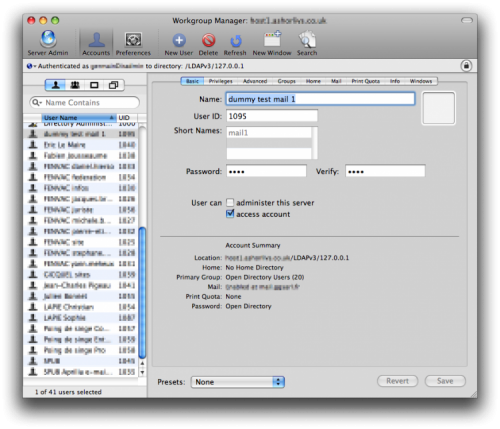Screen dimensions: 500x429
Task: Click the window toolbar toggle pill
Action: [467, 21]
